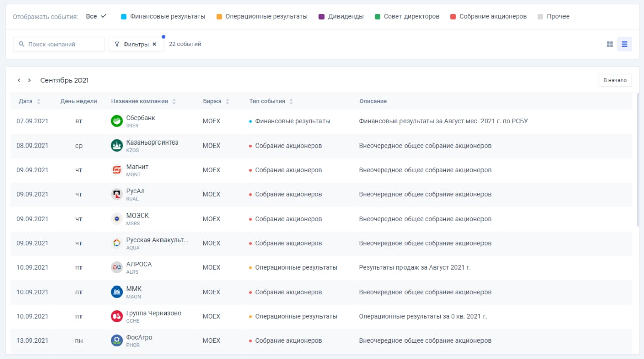Click the Магнит company logo icon

point(117,170)
